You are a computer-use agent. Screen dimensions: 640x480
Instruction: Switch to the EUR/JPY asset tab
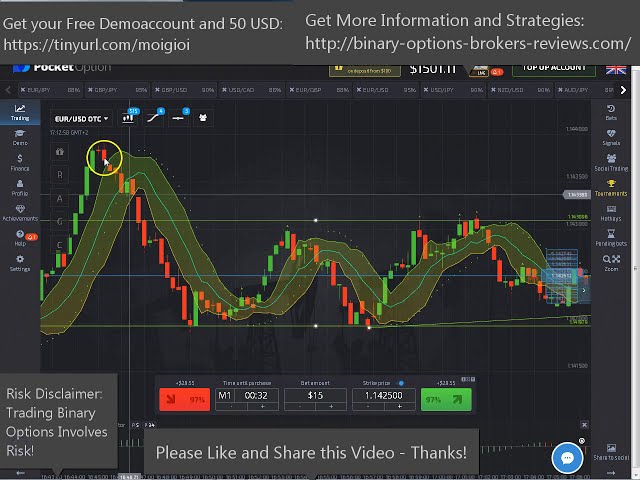(50, 90)
